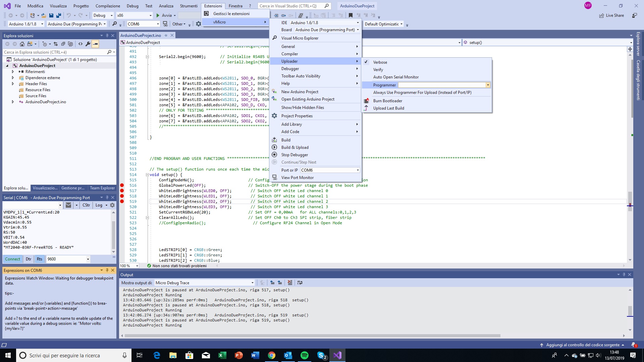Switch to the Team Explorer tab
The width and height of the screenshot is (644, 362).
[x=102, y=188]
